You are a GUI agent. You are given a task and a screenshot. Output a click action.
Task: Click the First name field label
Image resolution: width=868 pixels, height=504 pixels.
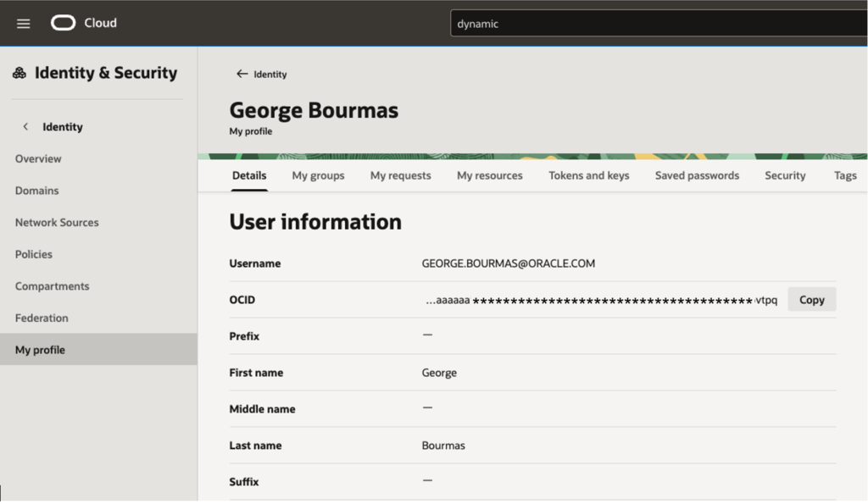point(256,373)
